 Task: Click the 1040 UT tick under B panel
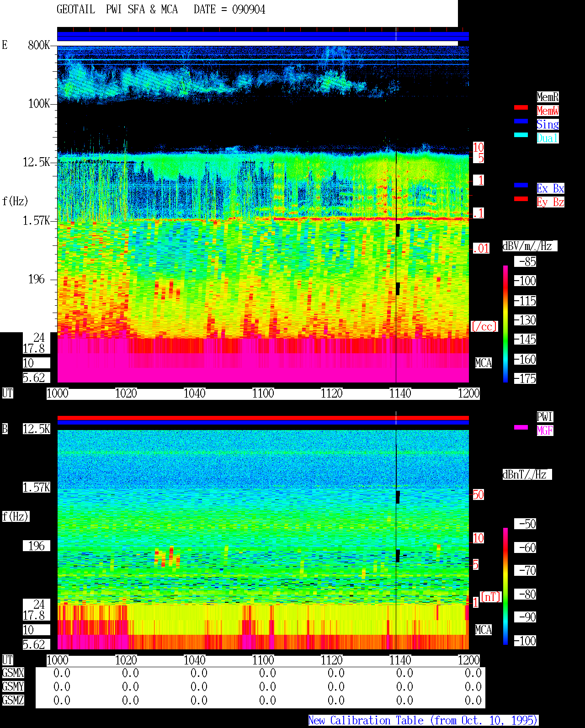pyautogui.click(x=195, y=660)
